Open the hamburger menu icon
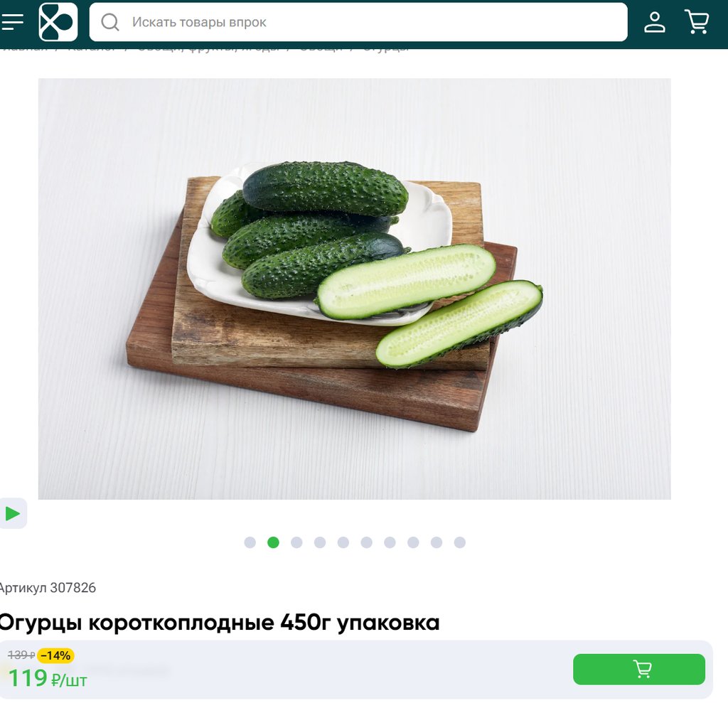This screenshot has width=728, height=703. coord(12,22)
